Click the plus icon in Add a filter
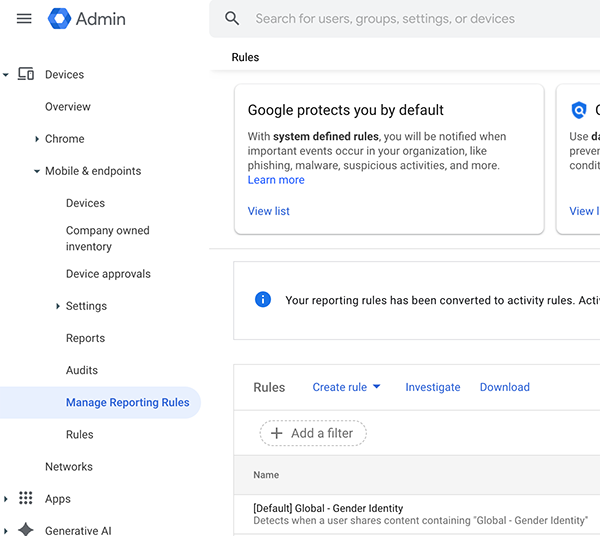Viewport: 600px width, 536px height. point(276,433)
